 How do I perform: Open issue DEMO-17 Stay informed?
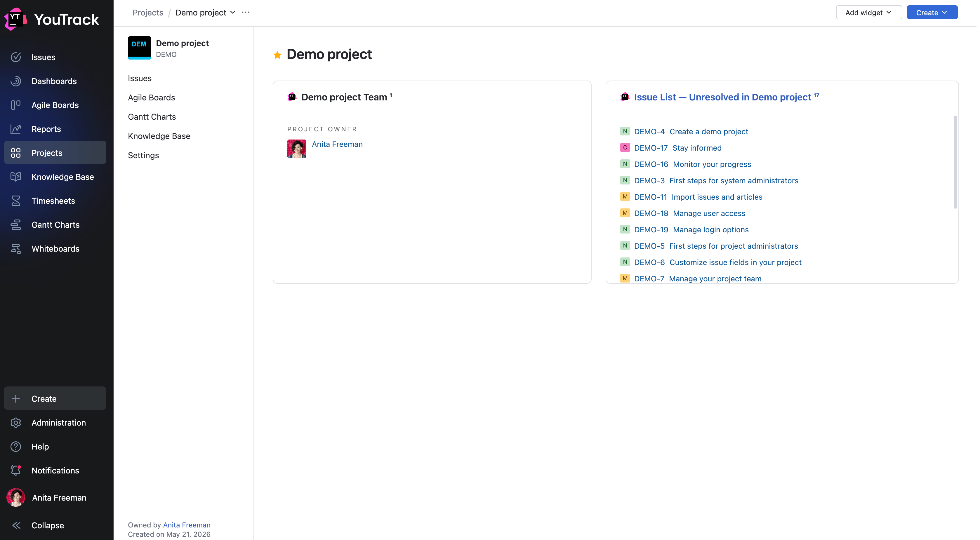tap(677, 148)
